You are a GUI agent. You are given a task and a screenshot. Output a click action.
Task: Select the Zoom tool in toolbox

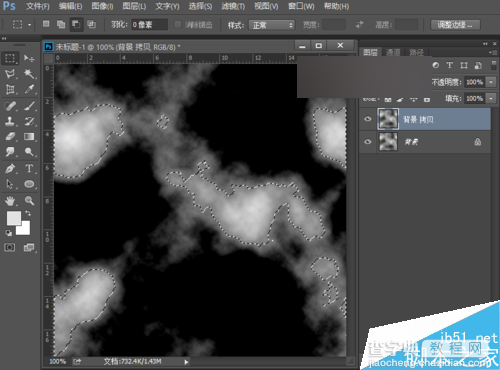click(x=29, y=201)
